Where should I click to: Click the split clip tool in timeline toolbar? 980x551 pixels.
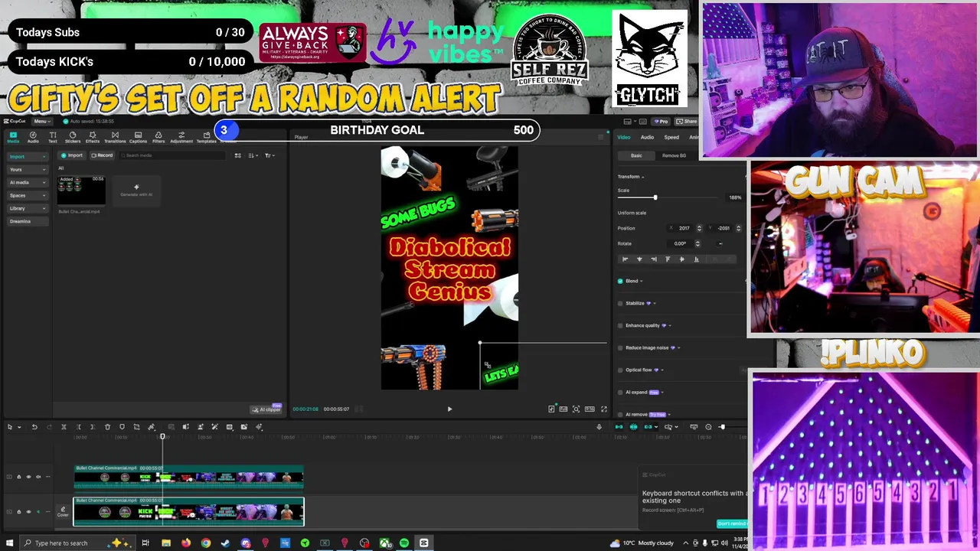tap(64, 427)
